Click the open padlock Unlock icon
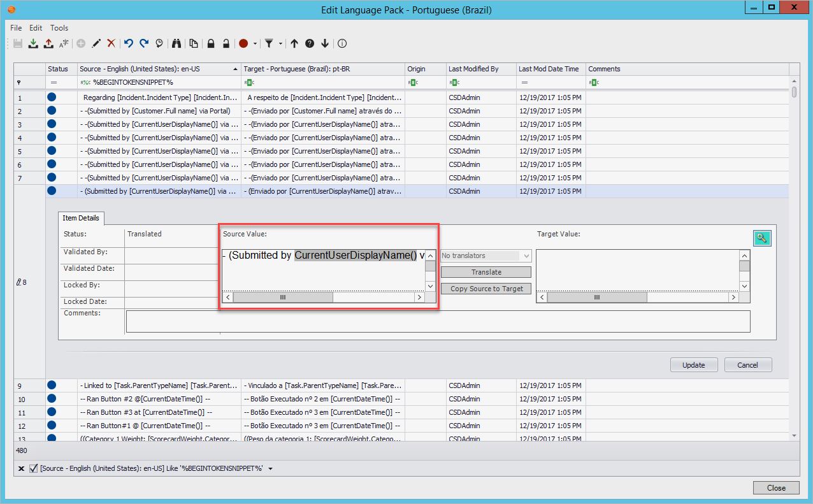This screenshot has width=813, height=504. (x=226, y=43)
